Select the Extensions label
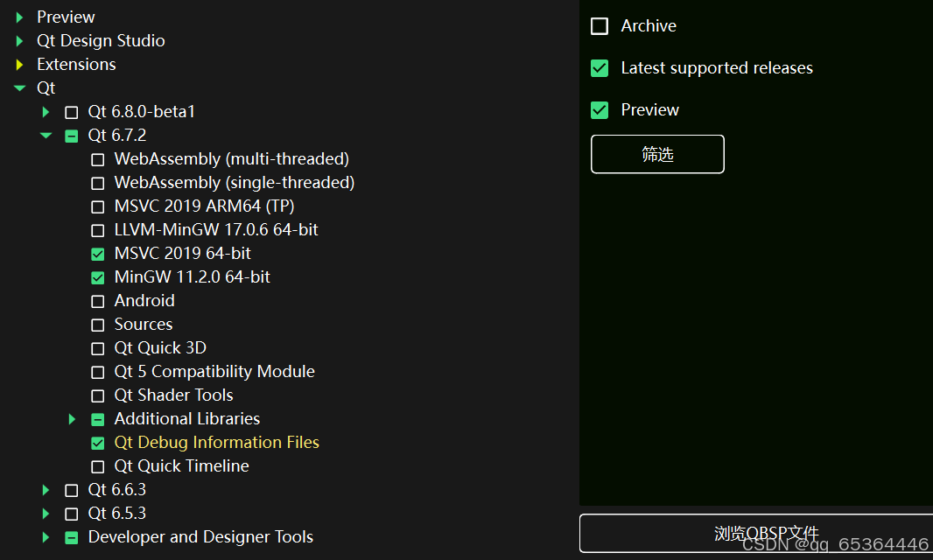This screenshot has width=933, height=560. pyautogui.click(x=76, y=64)
